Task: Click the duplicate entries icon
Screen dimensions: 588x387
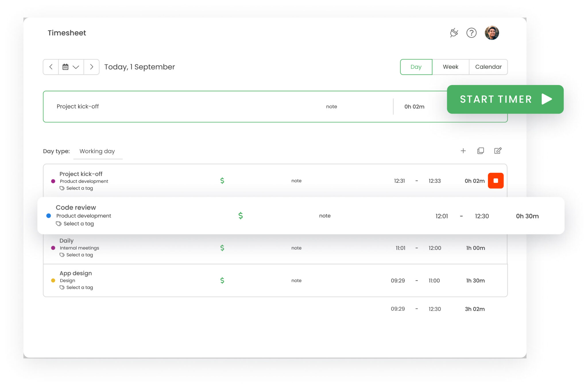Action: click(480, 151)
